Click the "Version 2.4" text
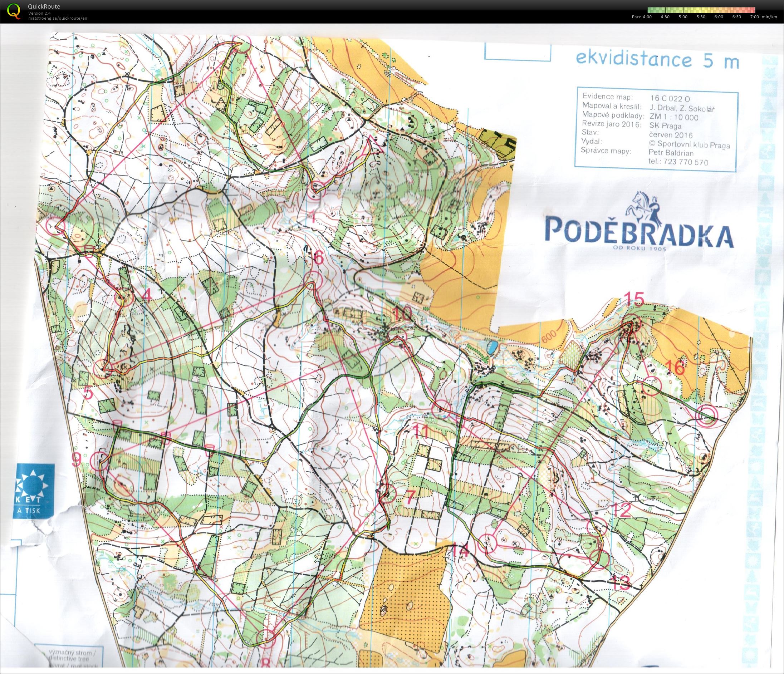 pos(39,13)
